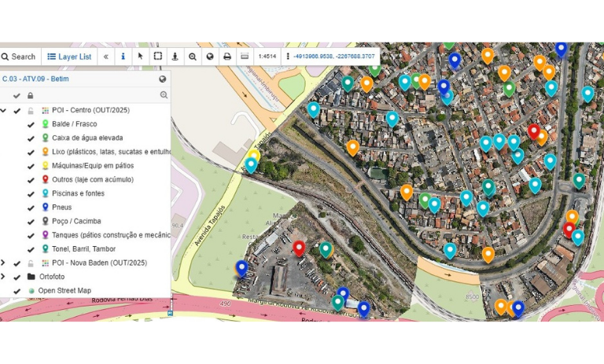The height and width of the screenshot is (364, 604).
Task: Open the Search tab
Action: 18,57
